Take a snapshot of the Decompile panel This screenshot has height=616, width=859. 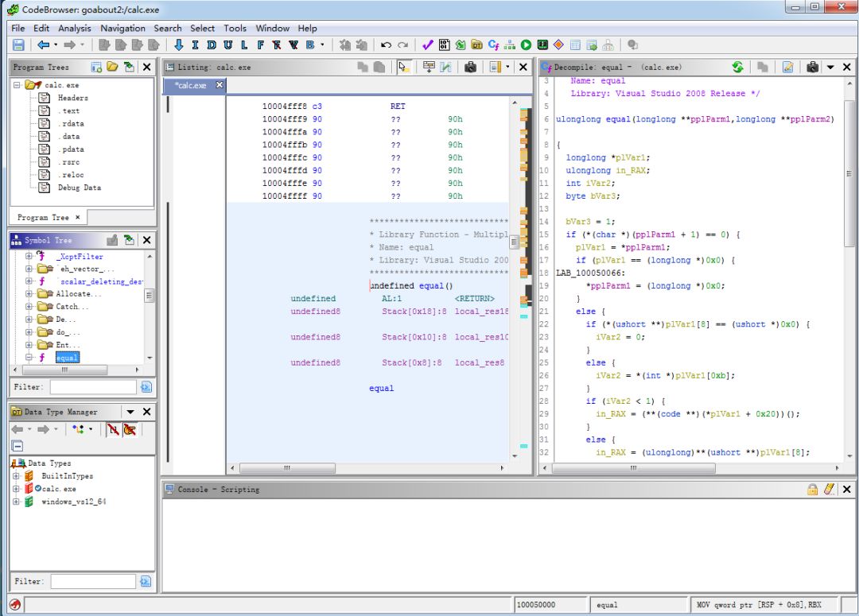tap(812, 68)
